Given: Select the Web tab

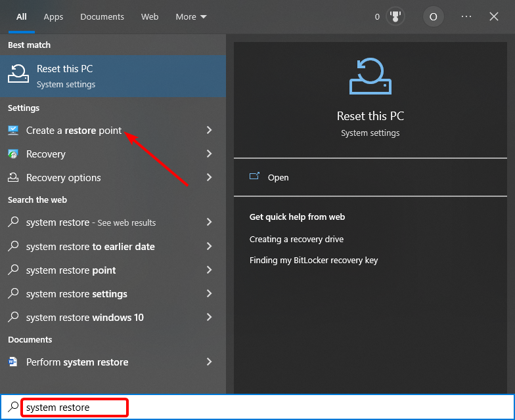Looking at the screenshot, I should pos(150,17).
